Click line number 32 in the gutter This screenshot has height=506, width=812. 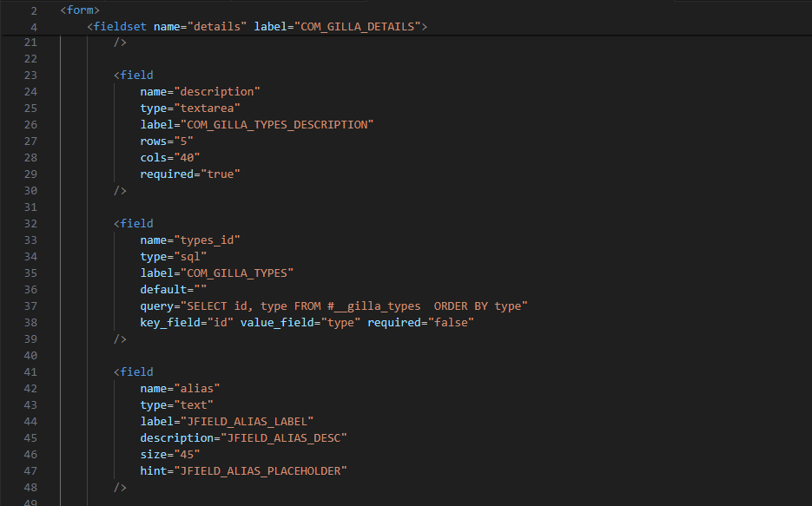30,223
